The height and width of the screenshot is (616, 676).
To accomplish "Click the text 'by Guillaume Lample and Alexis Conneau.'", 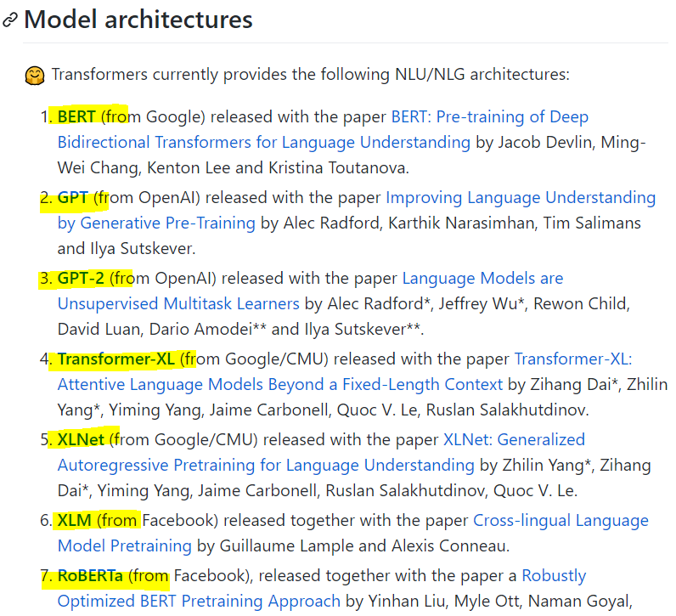I will click(x=353, y=545).
